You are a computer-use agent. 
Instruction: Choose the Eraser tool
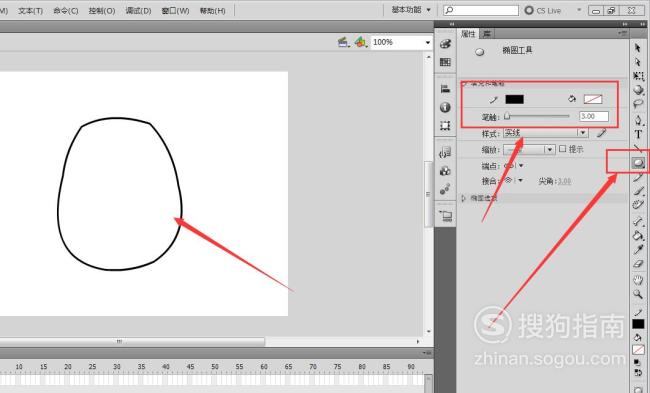(638, 264)
